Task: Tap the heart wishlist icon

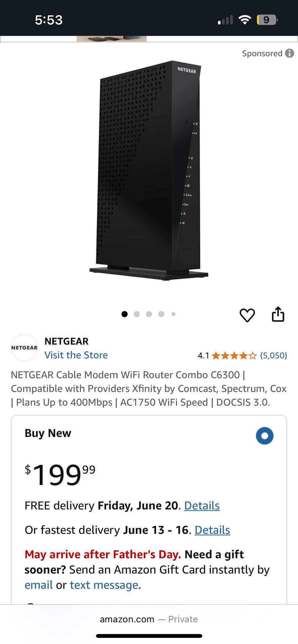Action: pyautogui.click(x=247, y=315)
